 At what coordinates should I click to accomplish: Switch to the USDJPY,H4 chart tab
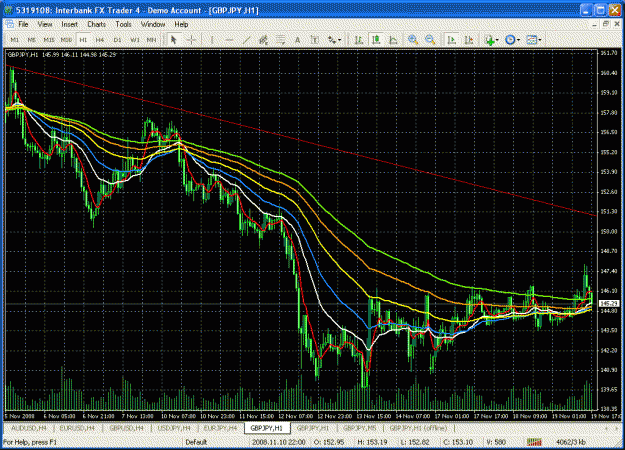pyautogui.click(x=174, y=428)
